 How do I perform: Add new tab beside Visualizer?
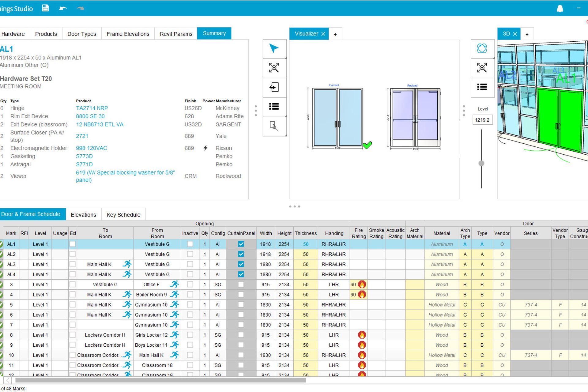tap(335, 34)
